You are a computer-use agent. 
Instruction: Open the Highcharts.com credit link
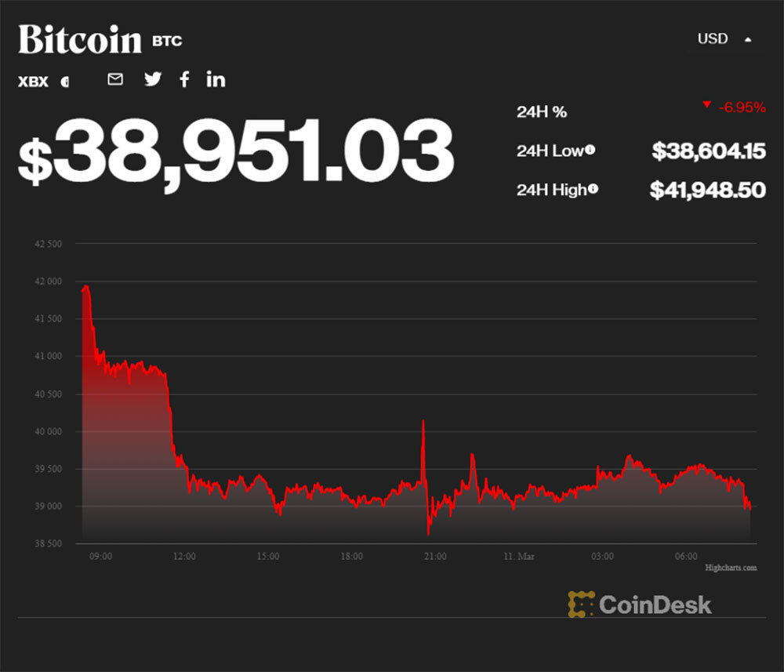point(731,567)
